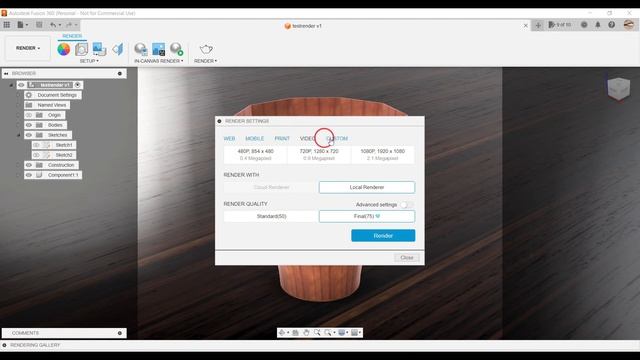
Task: Open Grid and viewport layout icon
Action: click(x=354, y=333)
